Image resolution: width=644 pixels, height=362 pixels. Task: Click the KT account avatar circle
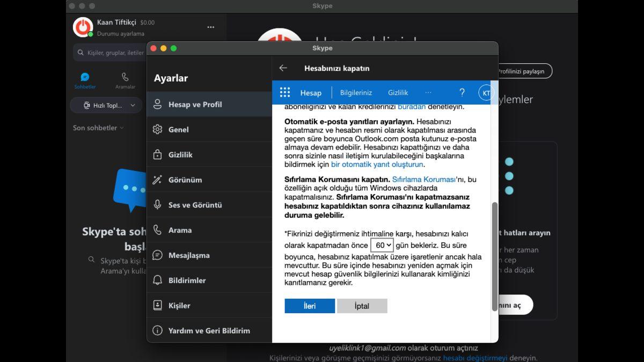pos(486,92)
